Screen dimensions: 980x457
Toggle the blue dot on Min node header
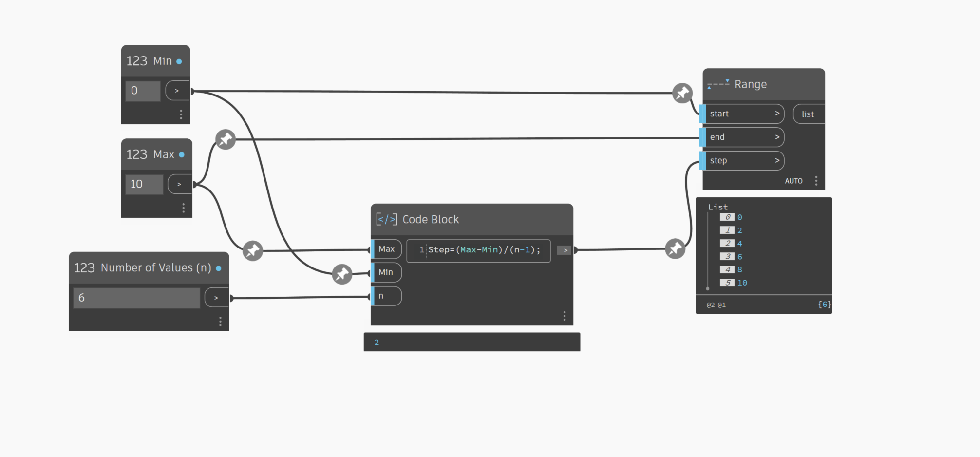point(179,61)
